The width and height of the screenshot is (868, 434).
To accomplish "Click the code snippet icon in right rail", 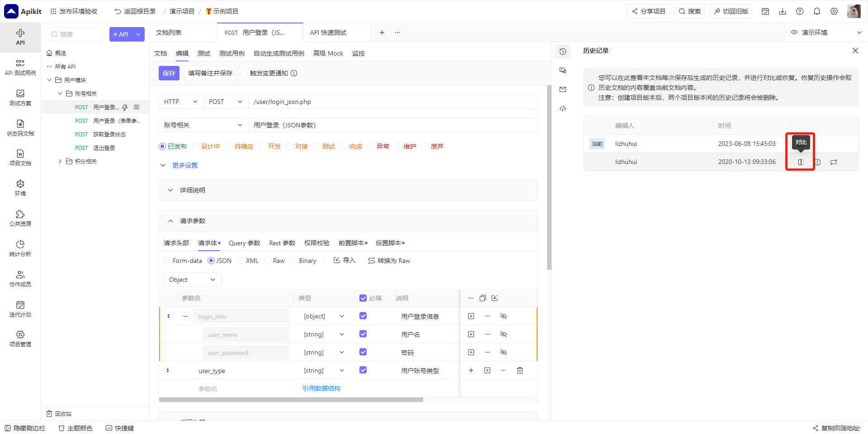I will (563, 108).
